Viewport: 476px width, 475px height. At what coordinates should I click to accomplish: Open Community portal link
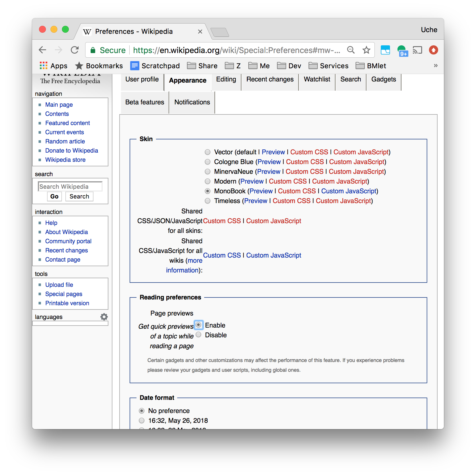click(68, 241)
